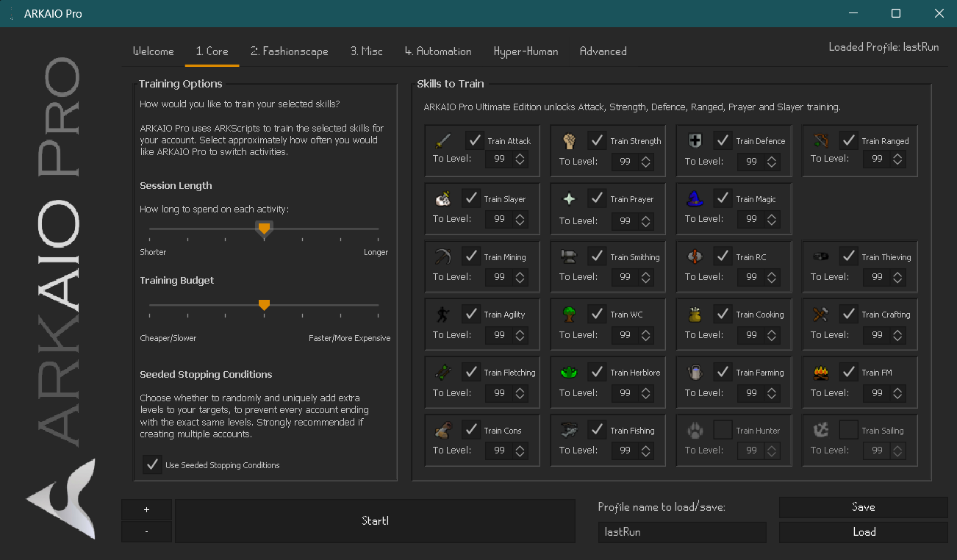Disable the Train Thieving checkbox
The width and height of the screenshot is (957, 560).
point(848,256)
